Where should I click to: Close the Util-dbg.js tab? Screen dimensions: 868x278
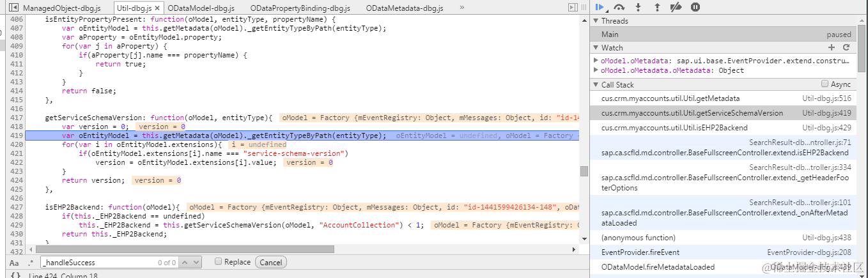point(157,8)
